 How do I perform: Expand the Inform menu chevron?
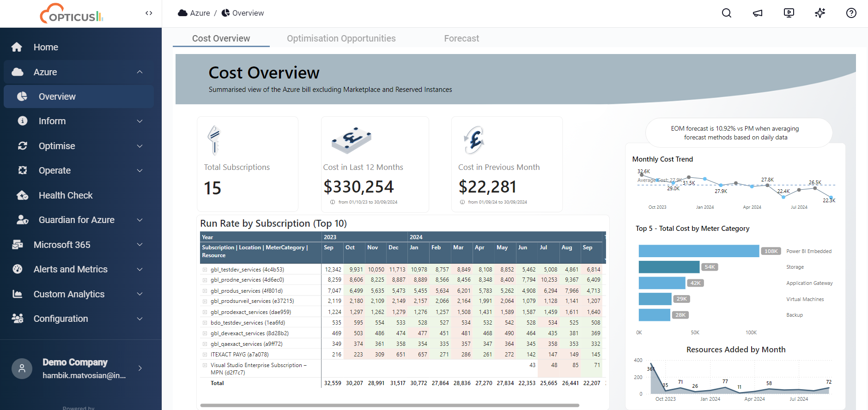tap(140, 121)
